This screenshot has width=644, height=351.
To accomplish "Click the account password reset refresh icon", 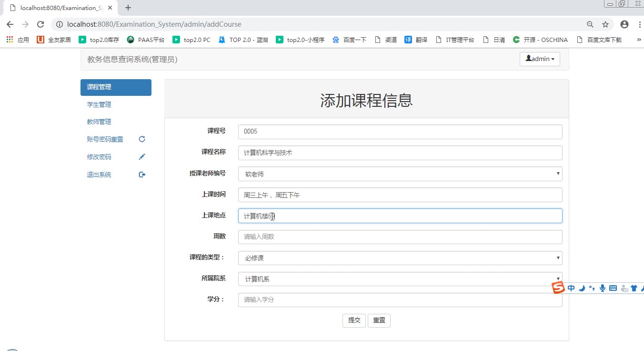I will (x=141, y=139).
